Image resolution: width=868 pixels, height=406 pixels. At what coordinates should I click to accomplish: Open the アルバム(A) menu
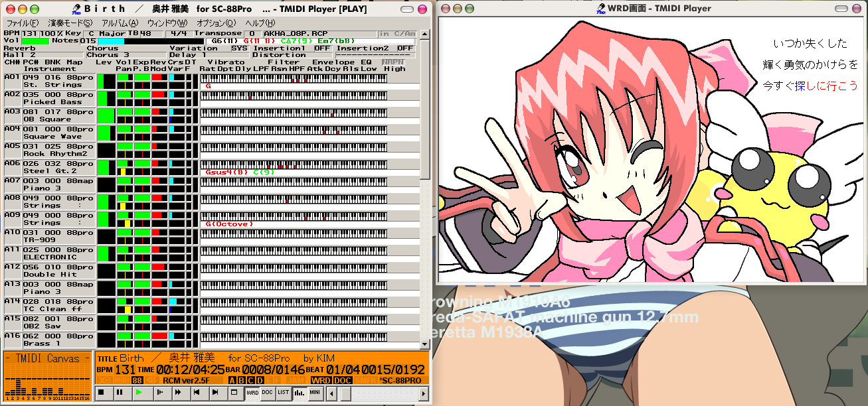click(x=120, y=23)
